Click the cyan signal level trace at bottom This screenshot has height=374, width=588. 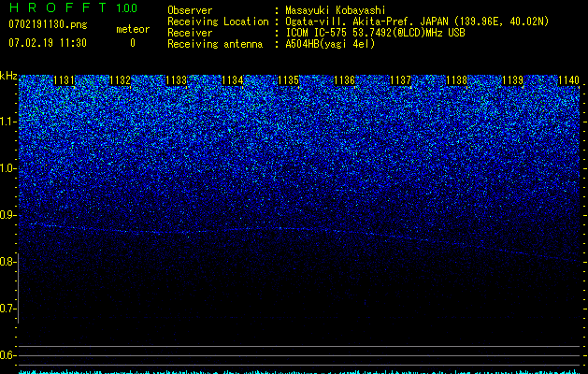(x=299, y=372)
